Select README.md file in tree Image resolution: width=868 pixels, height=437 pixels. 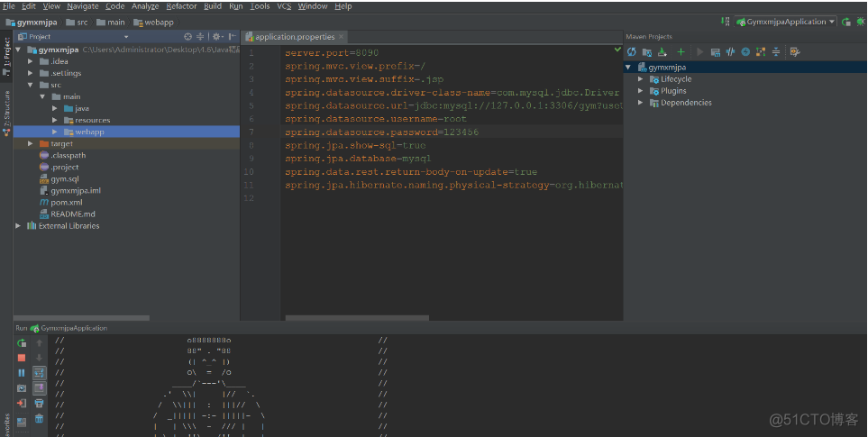[x=67, y=214]
